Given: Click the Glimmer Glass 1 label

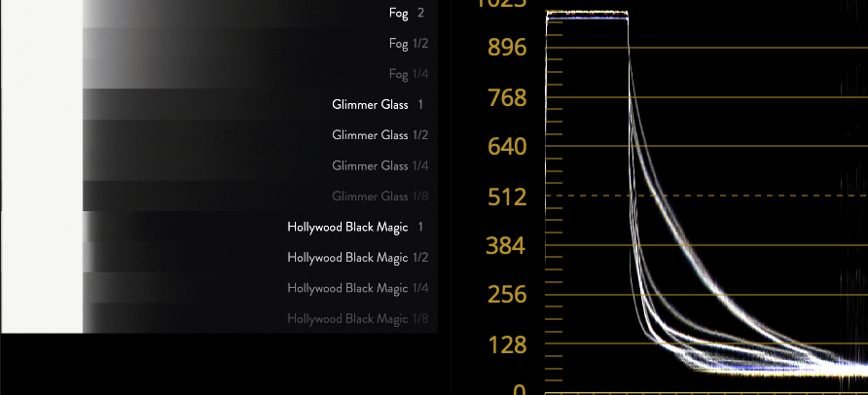Looking at the screenshot, I should 378,104.
